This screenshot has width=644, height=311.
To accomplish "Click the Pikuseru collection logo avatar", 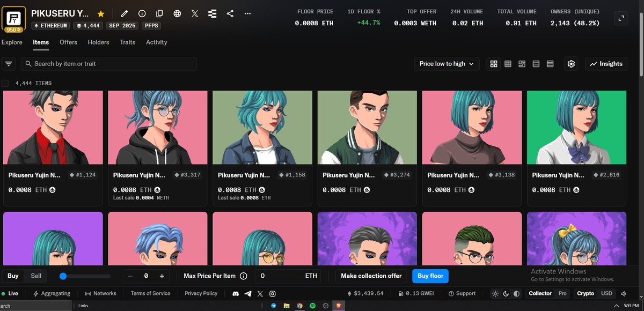I will pyautogui.click(x=13, y=18).
